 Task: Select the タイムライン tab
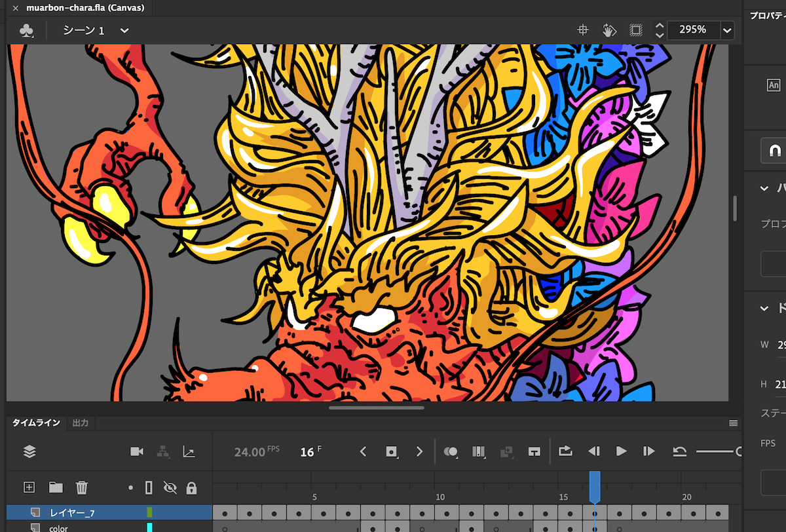[x=36, y=423]
